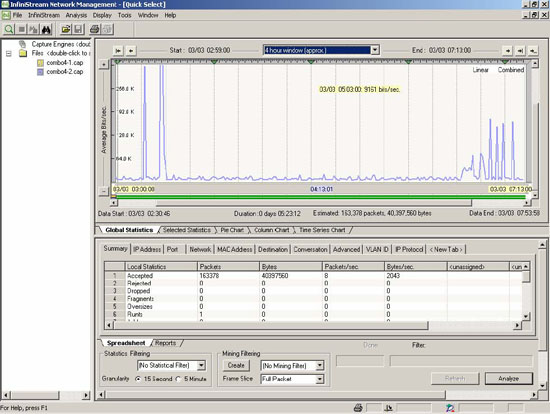Click the printer icon in the toolbar
Image resolution: width=550 pixels, height=414 pixels.
(x=94, y=29)
